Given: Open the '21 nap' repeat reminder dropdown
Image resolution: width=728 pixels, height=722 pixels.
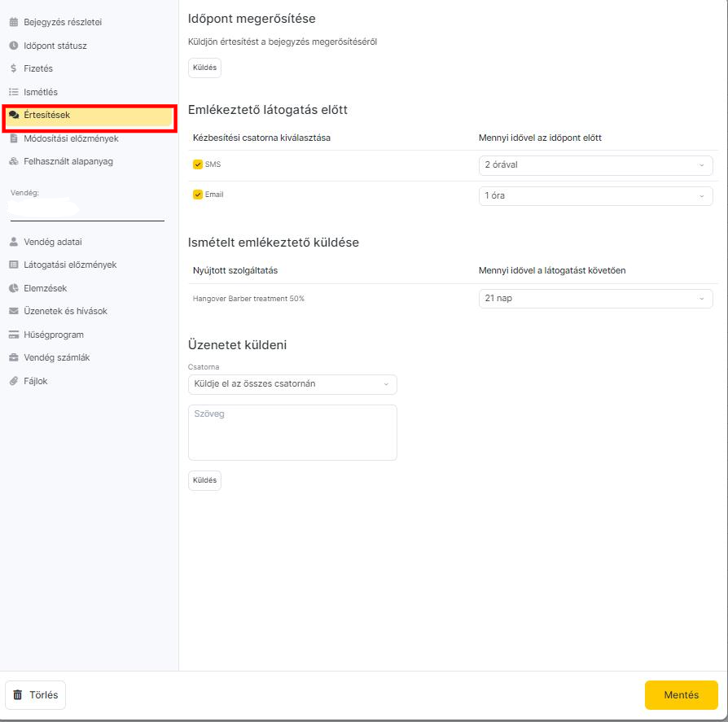Looking at the screenshot, I should click(596, 299).
